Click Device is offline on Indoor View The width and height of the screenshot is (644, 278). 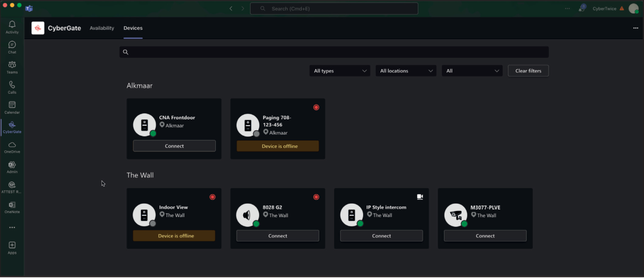[174, 235]
